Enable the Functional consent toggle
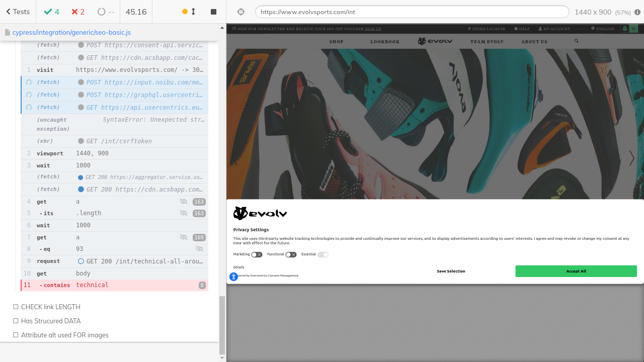Viewport: 644px width, 362px height. 291,255
